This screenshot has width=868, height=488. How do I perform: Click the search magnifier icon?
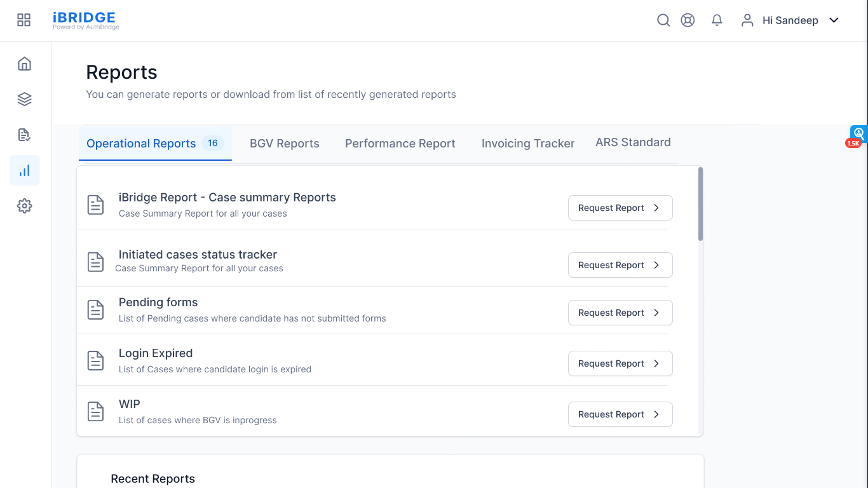pos(663,20)
